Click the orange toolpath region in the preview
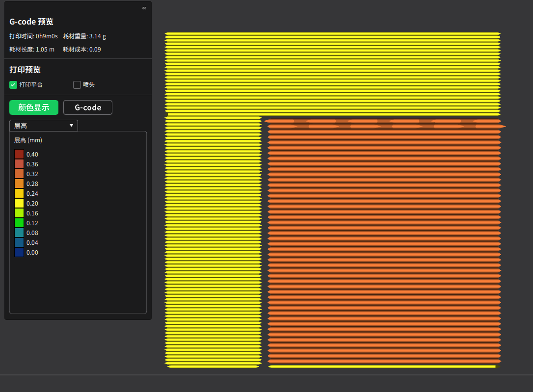This screenshot has height=392, width=533. (384, 241)
